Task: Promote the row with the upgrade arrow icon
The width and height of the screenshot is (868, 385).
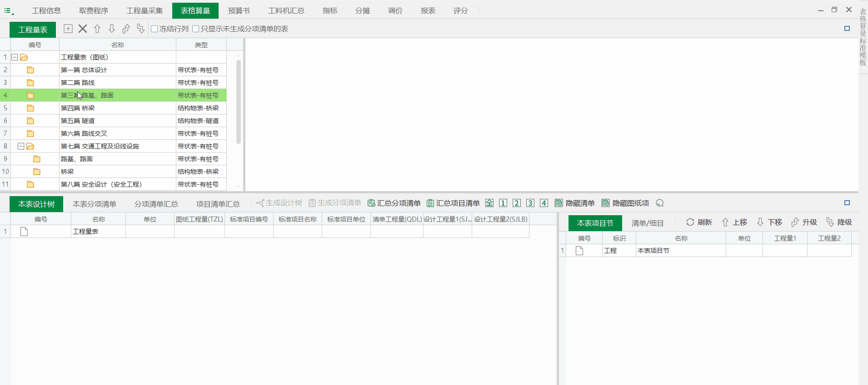Action: pyautogui.click(x=126, y=29)
